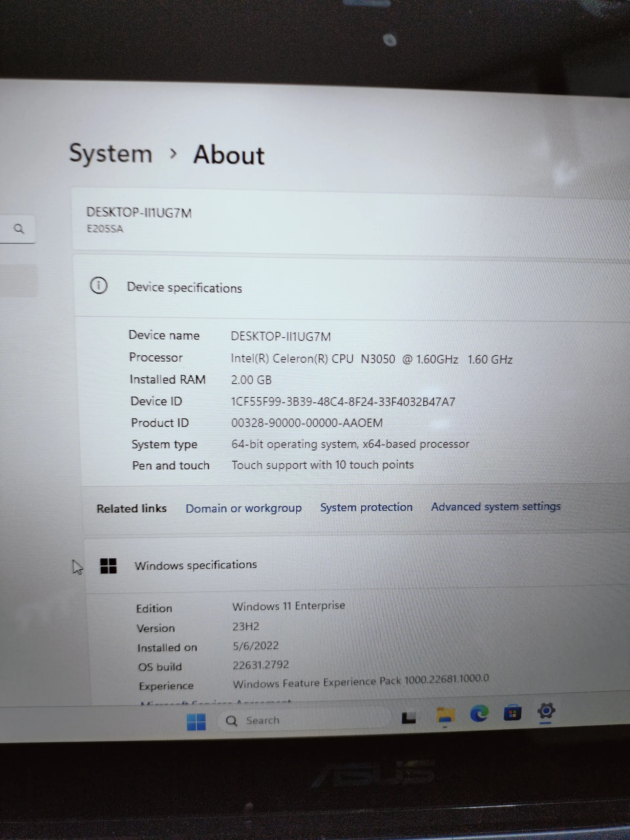Open Advanced system settings
This screenshot has height=840, width=630.
pos(496,506)
